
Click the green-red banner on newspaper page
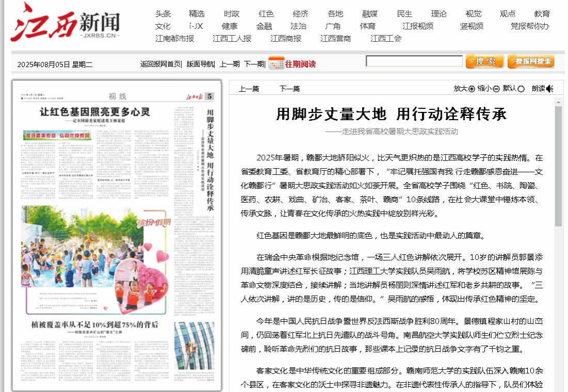57,135
